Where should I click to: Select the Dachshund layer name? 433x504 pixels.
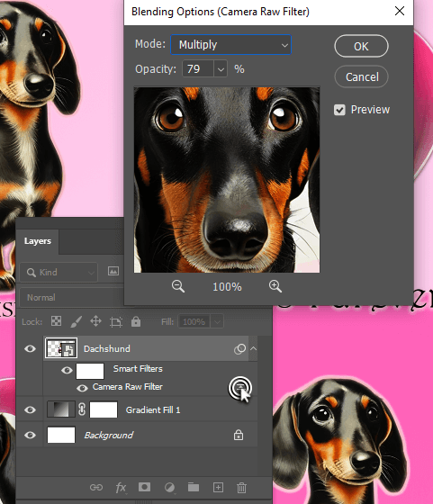pyautogui.click(x=107, y=349)
